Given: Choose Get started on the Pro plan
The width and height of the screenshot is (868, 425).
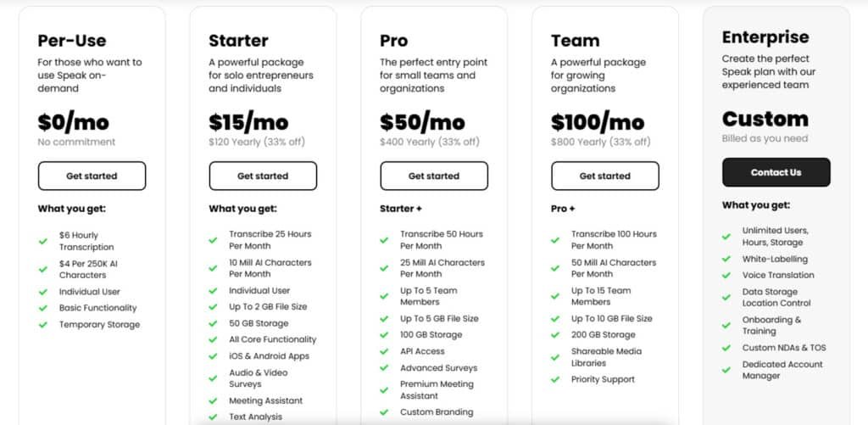Looking at the screenshot, I should coord(434,176).
